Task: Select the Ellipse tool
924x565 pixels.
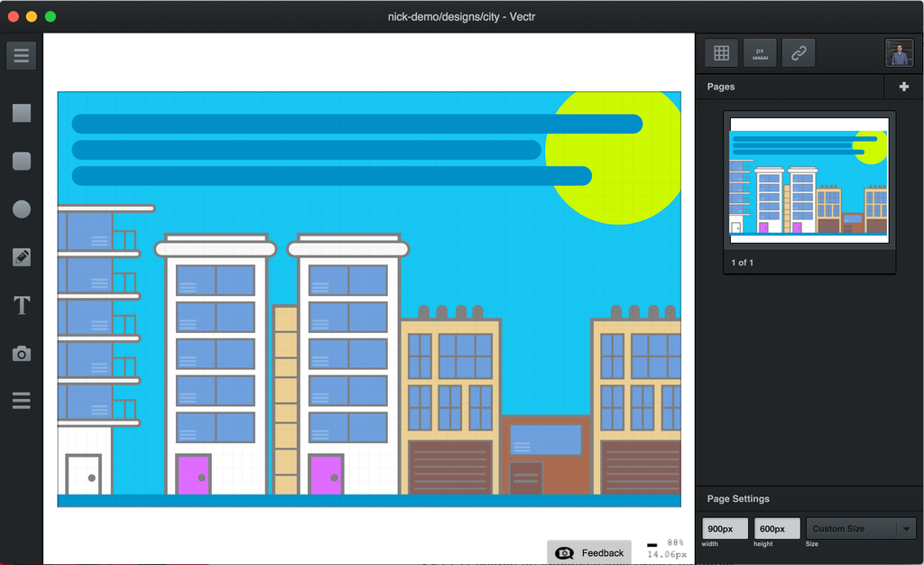Action: coord(21,209)
